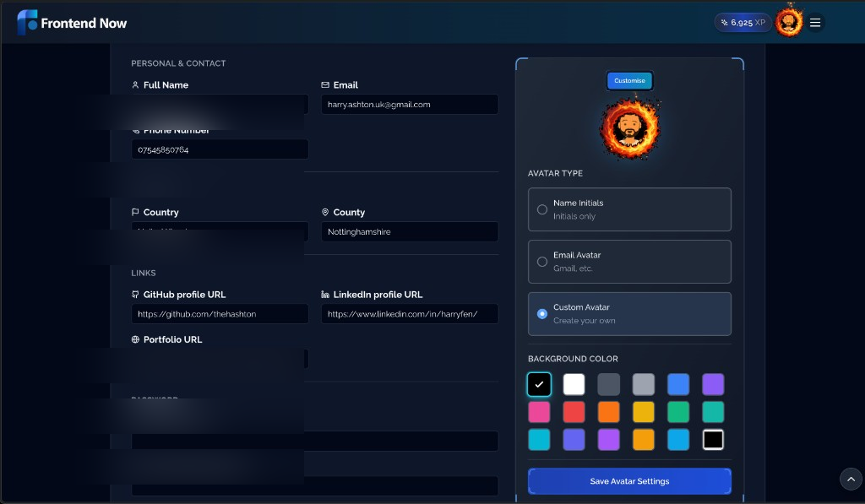Select the Name Initials avatar type

click(629, 209)
